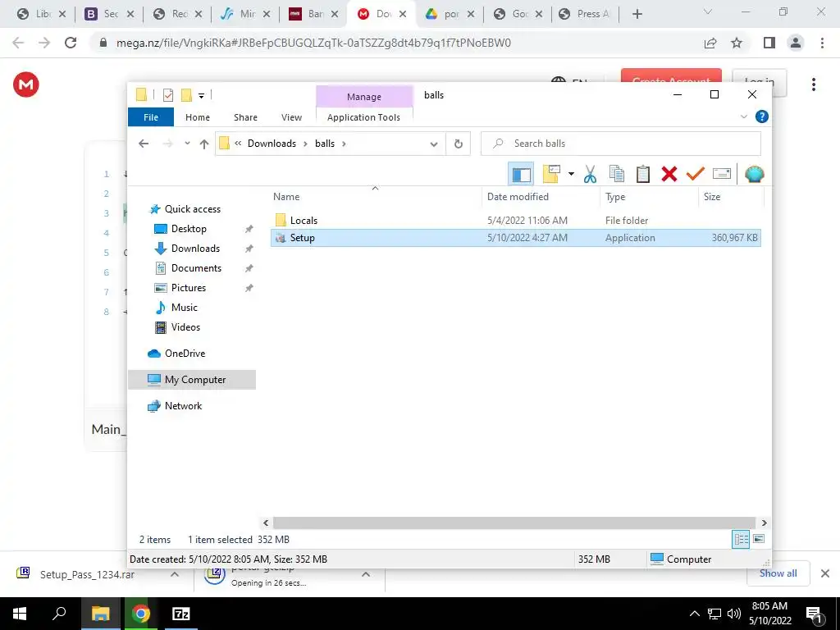The width and height of the screenshot is (840, 630).
Task: Select the Locals folder
Action: click(x=304, y=220)
